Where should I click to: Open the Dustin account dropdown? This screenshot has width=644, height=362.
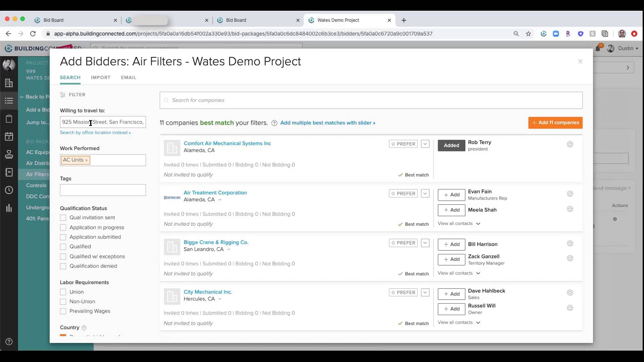pyautogui.click(x=627, y=48)
